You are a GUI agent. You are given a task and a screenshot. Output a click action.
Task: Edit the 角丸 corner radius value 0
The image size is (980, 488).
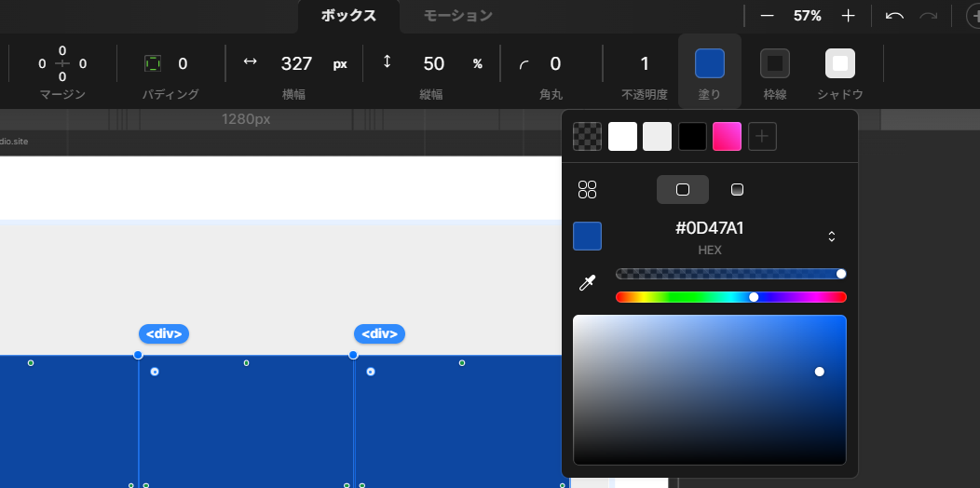pyautogui.click(x=555, y=63)
